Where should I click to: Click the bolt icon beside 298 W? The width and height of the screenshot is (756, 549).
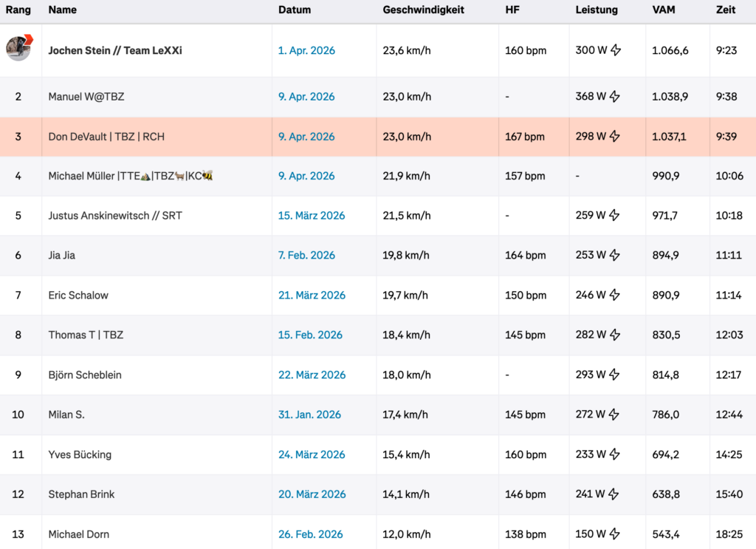pos(615,137)
